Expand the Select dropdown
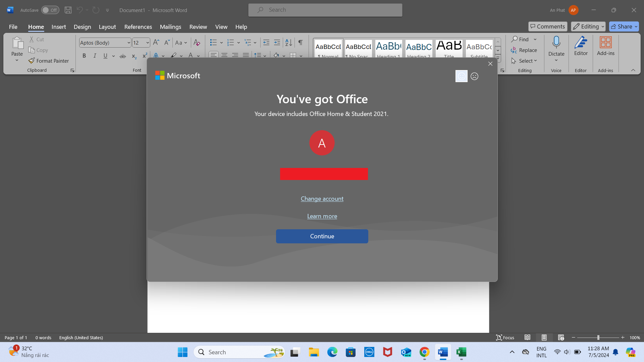 coord(524,61)
